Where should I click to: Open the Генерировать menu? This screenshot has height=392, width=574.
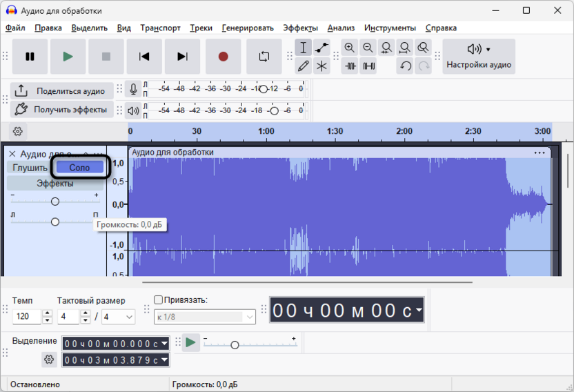(x=248, y=28)
